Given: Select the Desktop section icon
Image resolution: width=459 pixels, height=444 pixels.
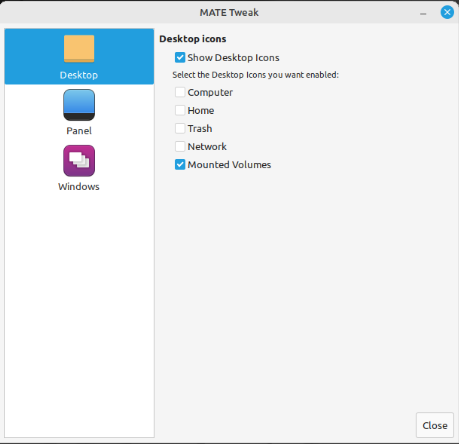Looking at the screenshot, I should click(79, 49).
